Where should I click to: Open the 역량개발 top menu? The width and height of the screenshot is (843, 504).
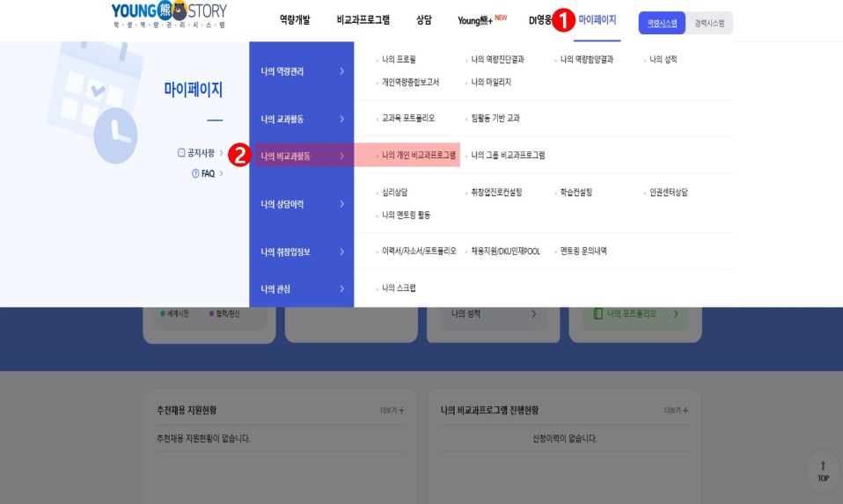tap(295, 20)
